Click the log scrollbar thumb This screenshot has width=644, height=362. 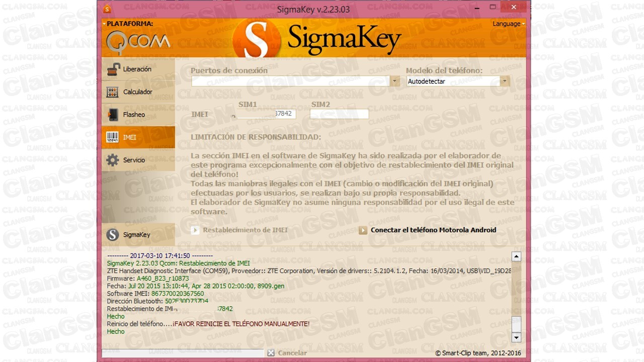coord(516,324)
